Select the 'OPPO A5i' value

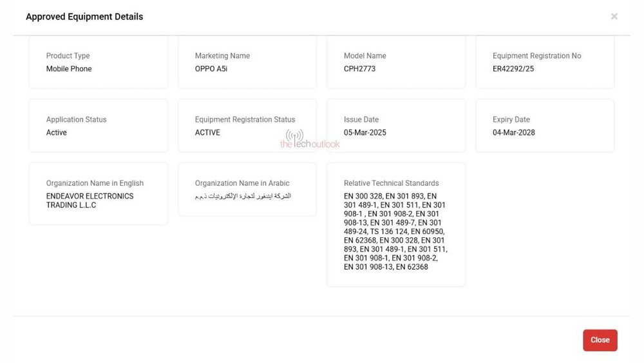[211, 68]
